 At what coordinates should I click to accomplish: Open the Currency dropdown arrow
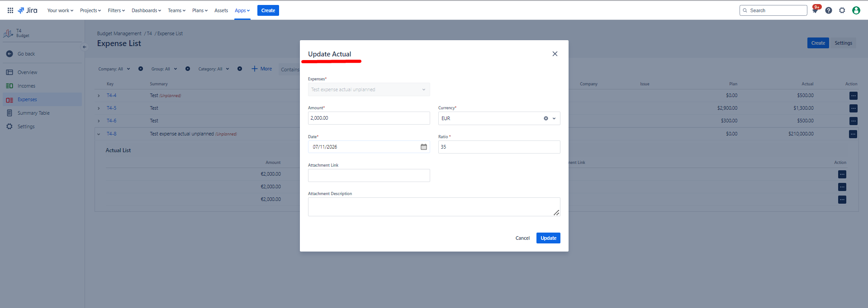[554, 118]
